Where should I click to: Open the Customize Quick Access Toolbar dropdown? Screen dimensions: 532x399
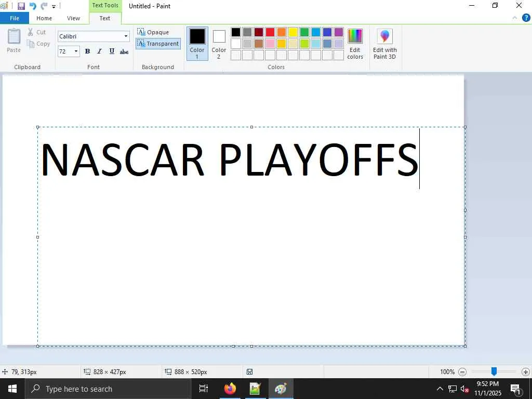54,6
